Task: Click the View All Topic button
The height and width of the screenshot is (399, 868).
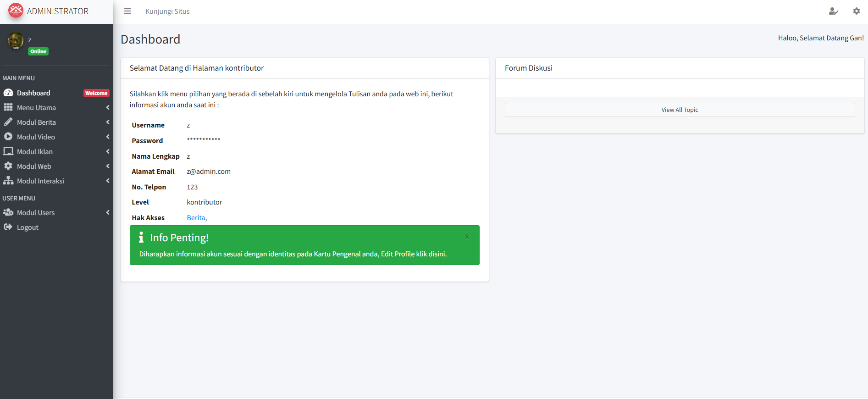Action: pos(680,110)
